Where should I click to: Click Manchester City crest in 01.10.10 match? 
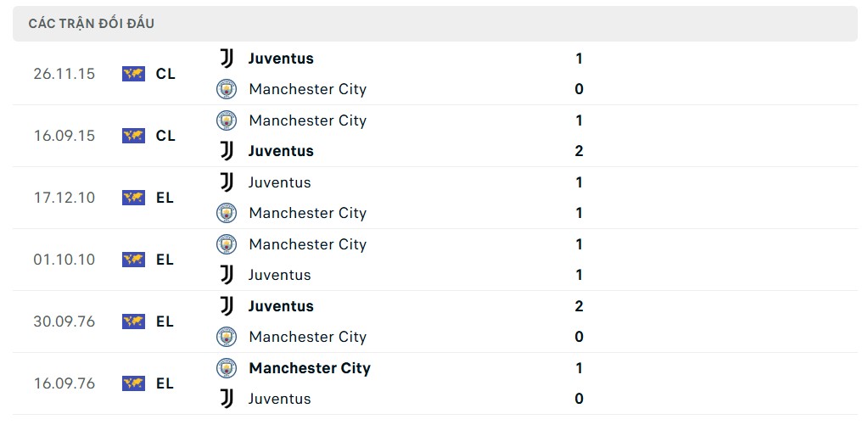227,244
